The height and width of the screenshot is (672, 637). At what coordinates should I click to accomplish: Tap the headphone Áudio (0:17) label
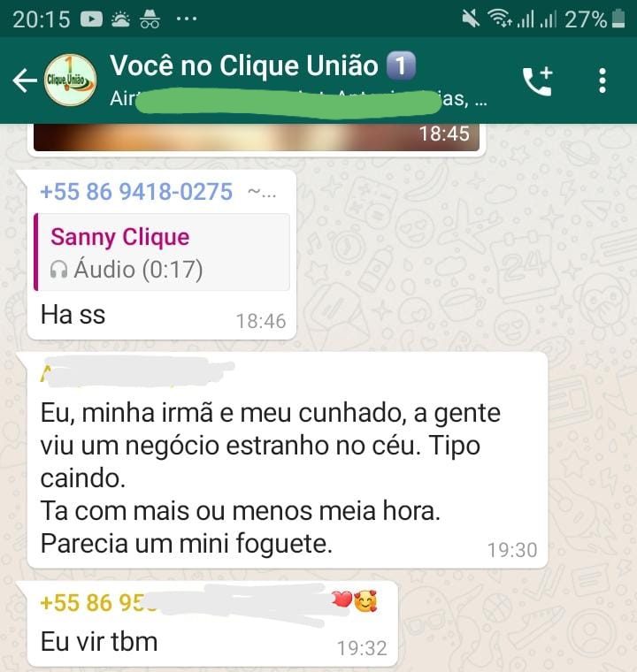pos(127,270)
